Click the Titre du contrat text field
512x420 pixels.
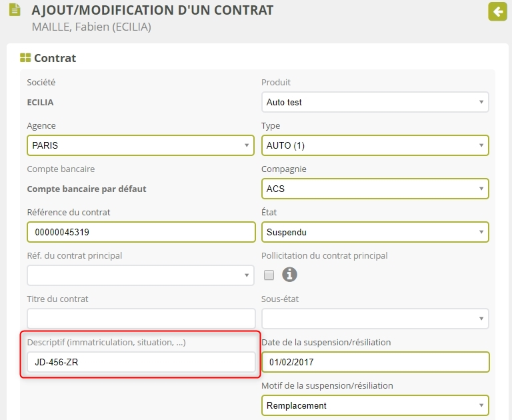tap(141, 319)
